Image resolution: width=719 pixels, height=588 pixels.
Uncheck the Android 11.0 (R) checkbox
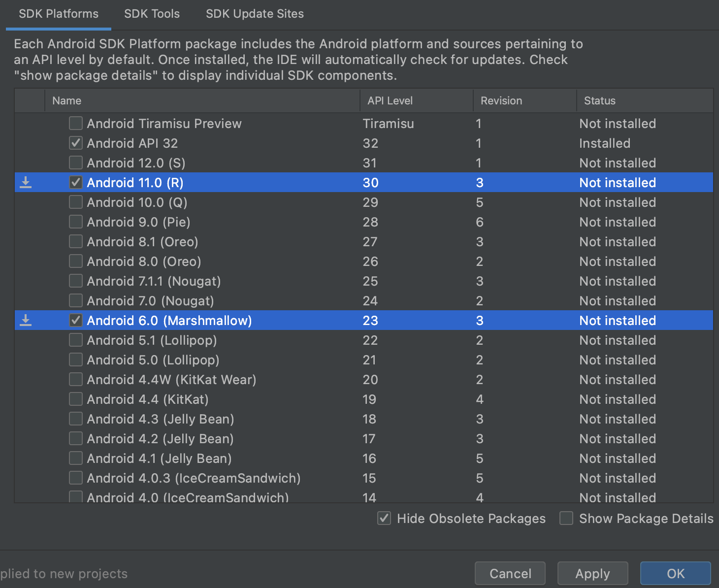(x=76, y=182)
